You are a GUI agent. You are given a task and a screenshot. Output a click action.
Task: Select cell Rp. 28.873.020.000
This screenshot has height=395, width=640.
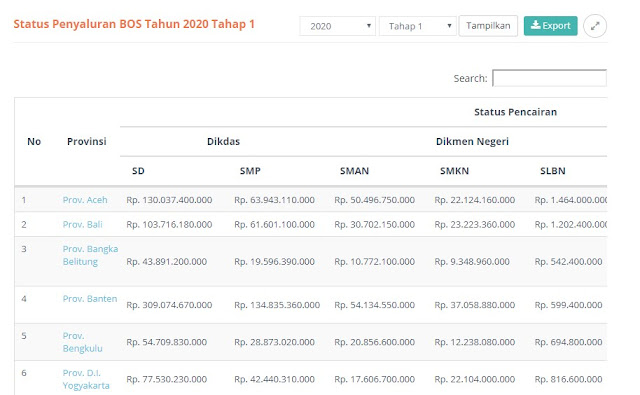click(x=274, y=342)
